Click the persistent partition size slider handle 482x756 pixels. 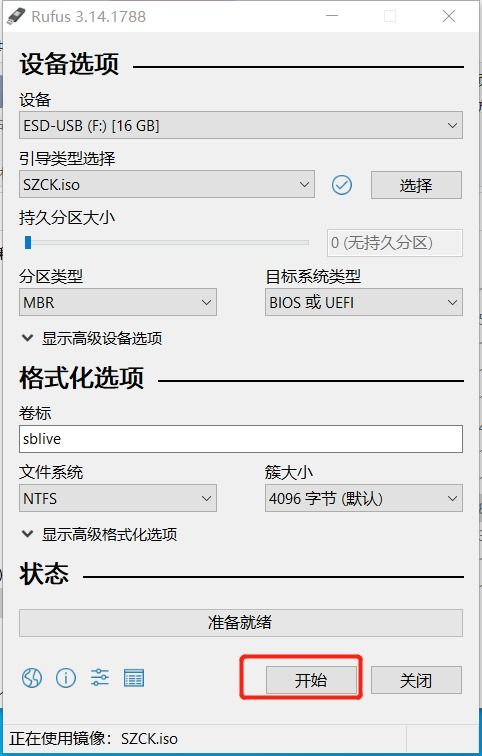(28, 242)
